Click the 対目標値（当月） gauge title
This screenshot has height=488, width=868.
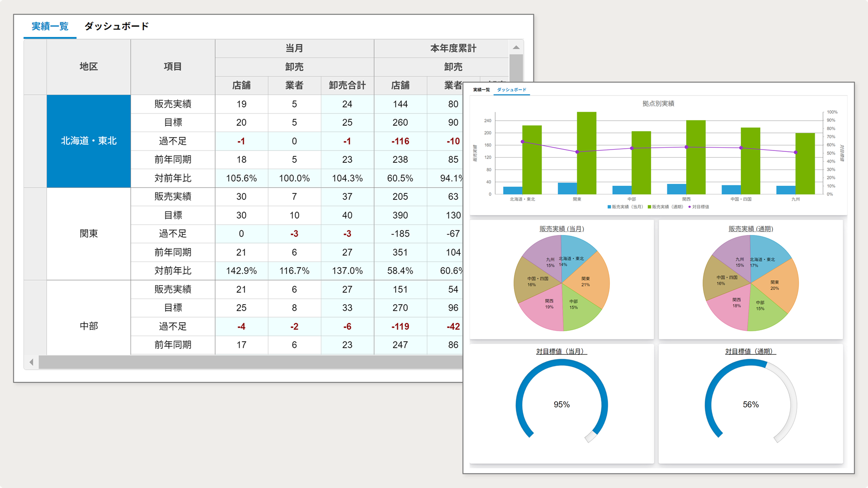pyautogui.click(x=561, y=352)
